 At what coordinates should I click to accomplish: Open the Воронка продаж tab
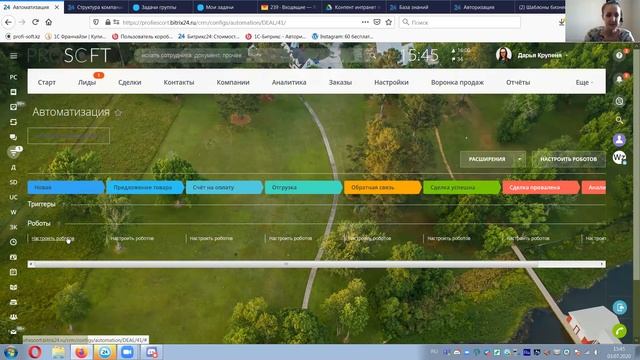457,82
